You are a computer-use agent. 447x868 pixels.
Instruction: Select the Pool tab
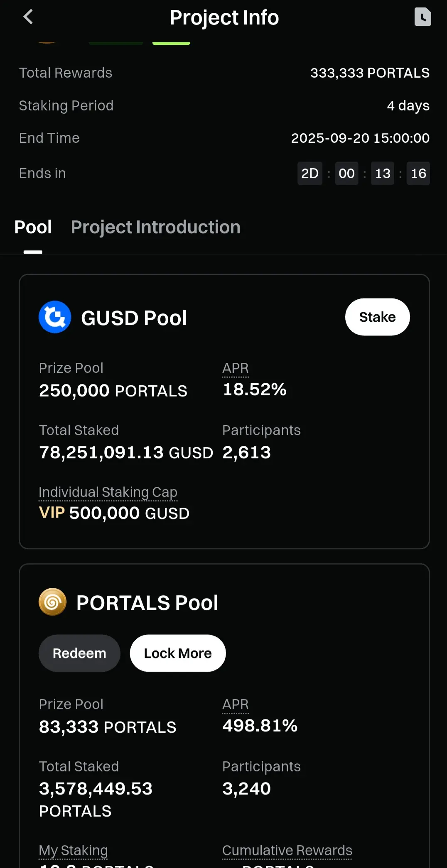point(33,227)
